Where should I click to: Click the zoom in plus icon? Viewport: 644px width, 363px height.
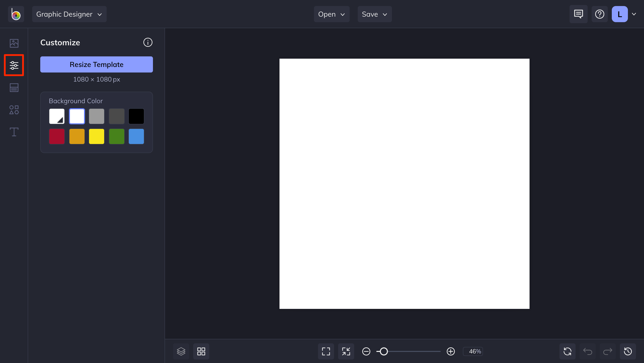click(451, 351)
